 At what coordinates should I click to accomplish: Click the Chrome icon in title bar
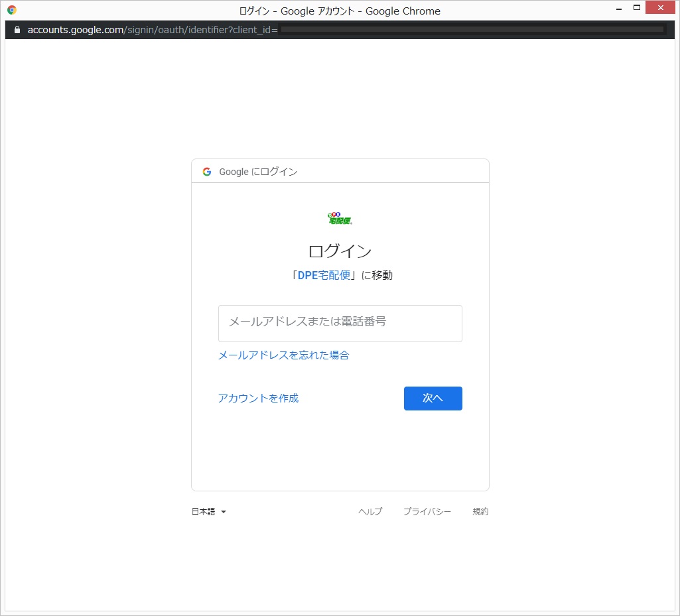pos(12,10)
